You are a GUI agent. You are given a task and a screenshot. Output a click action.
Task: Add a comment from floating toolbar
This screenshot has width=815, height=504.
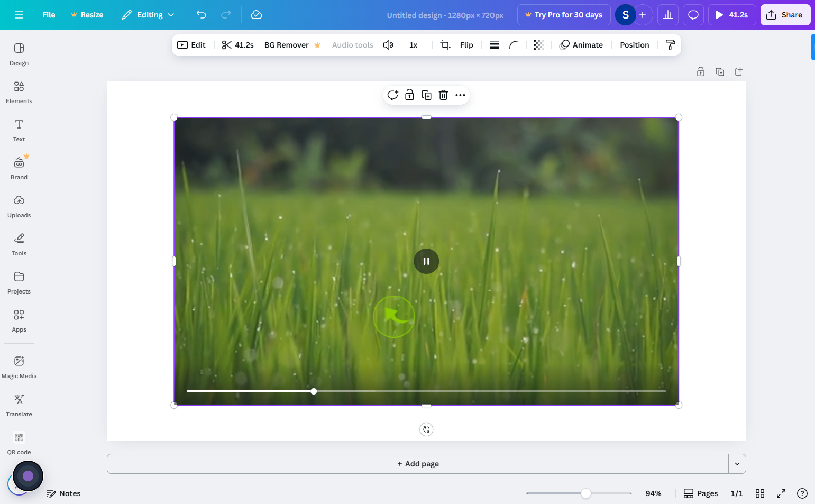(x=392, y=95)
